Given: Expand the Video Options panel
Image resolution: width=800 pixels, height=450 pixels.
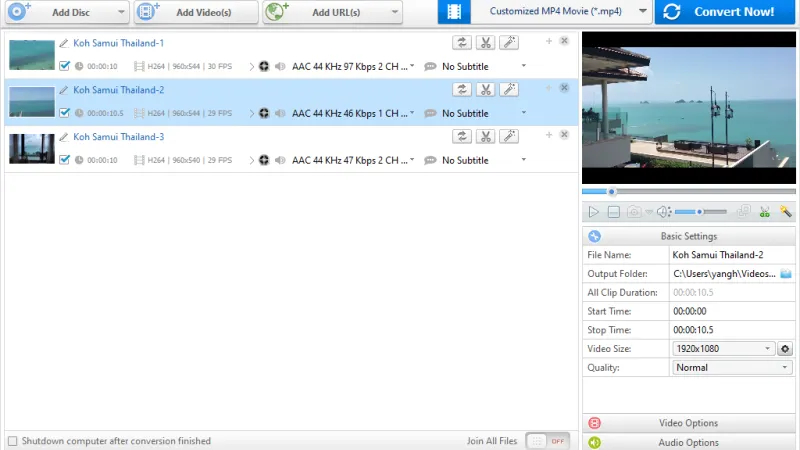Looking at the screenshot, I should point(688,423).
